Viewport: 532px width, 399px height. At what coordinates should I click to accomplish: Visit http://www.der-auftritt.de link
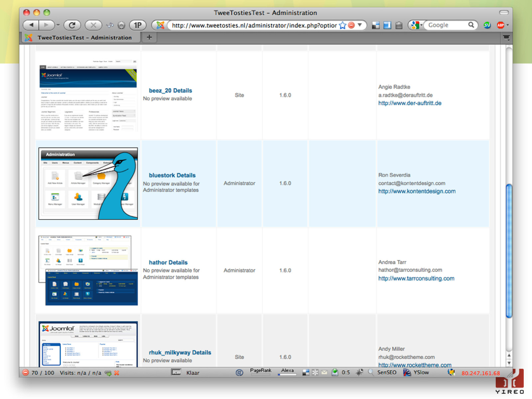410,103
